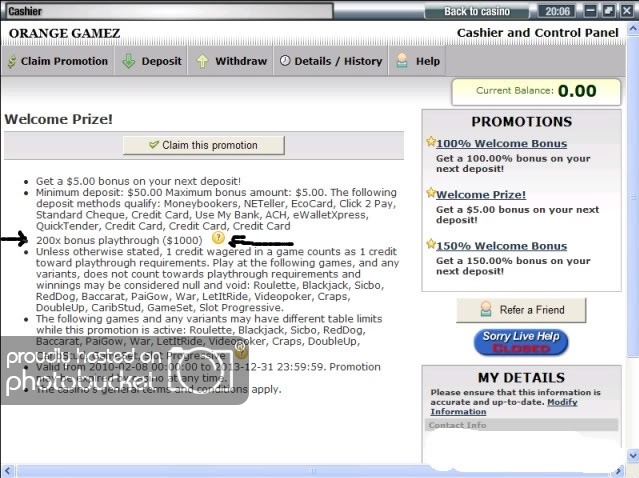Open the Claim Promotion tab
Viewport: 639px width, 478px height.
pyautogui.click(x=57, y=61)
